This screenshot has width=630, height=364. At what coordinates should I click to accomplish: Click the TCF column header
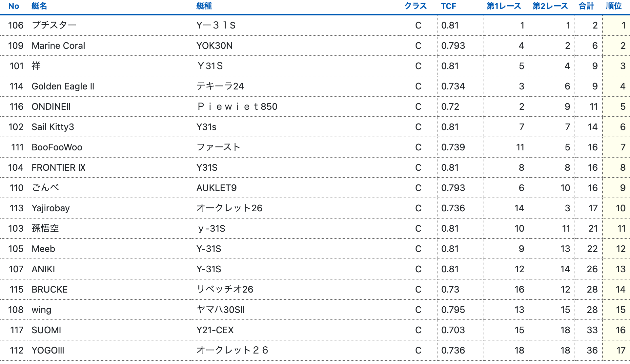(x=448, y=6)
